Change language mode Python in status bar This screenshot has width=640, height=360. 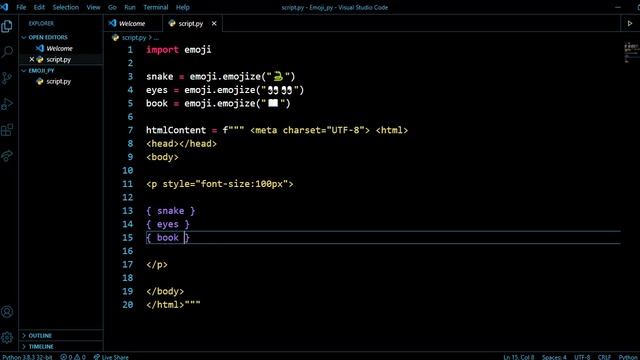pyautogui.click(x=629, y=357)
